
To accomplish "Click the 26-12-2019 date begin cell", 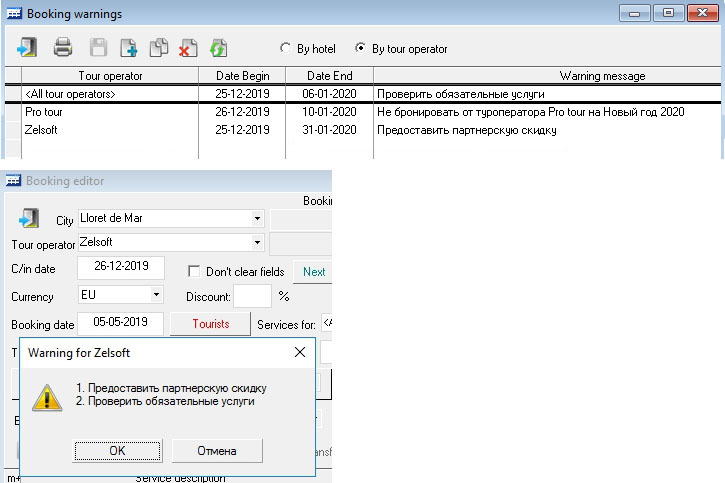I will pyautogui.click(x=242, y=112).
